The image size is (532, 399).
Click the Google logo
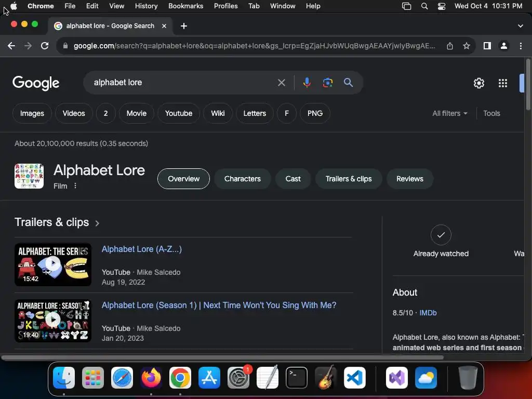[x=36, y=83]
